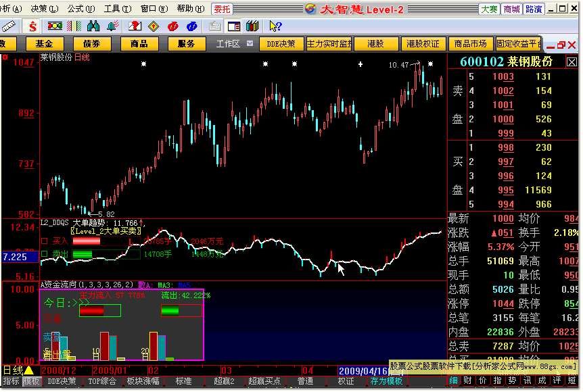Viewport: 583px width, 392px height.
Task: Click 存为模板 to save template
Action: coord(386,381)
